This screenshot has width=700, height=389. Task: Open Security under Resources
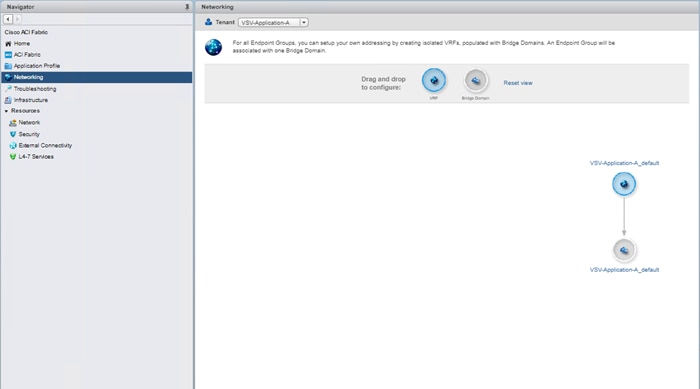point(29,134)
